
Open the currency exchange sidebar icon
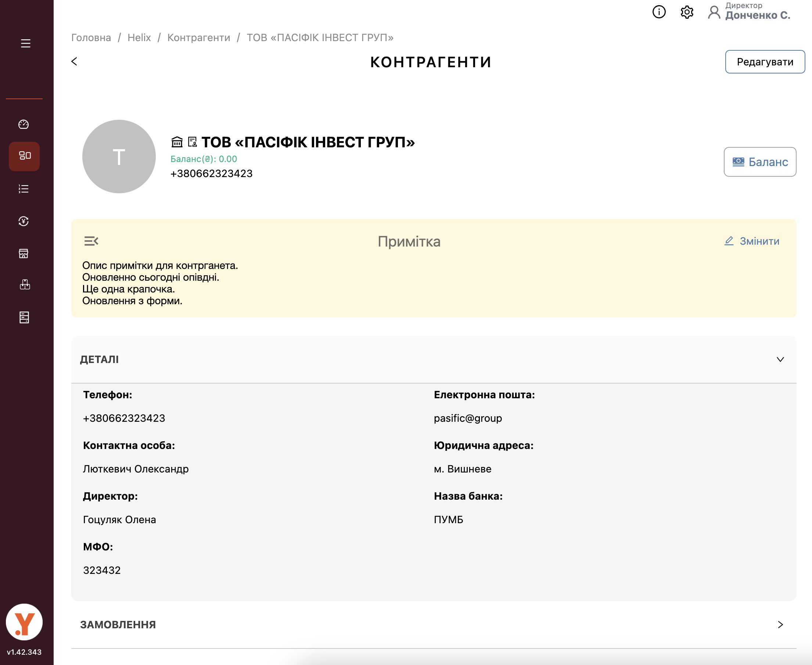tap(24, 221)
